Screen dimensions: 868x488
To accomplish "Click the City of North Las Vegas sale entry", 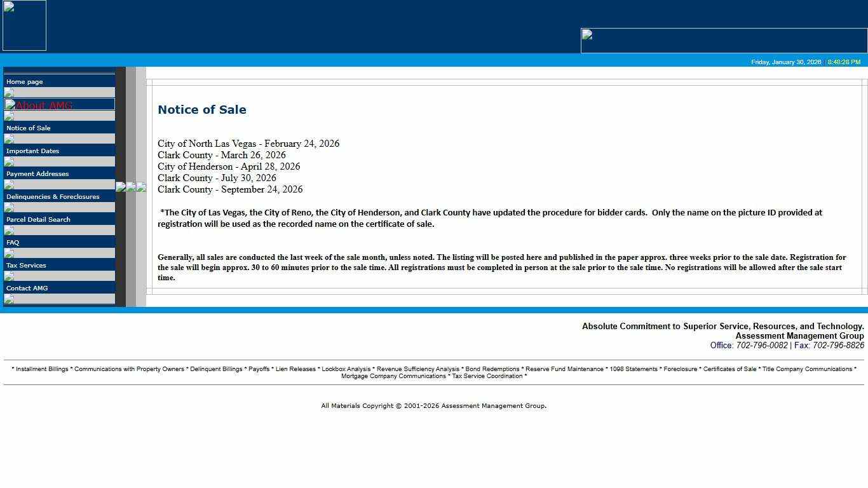I will tap(248, 144).
